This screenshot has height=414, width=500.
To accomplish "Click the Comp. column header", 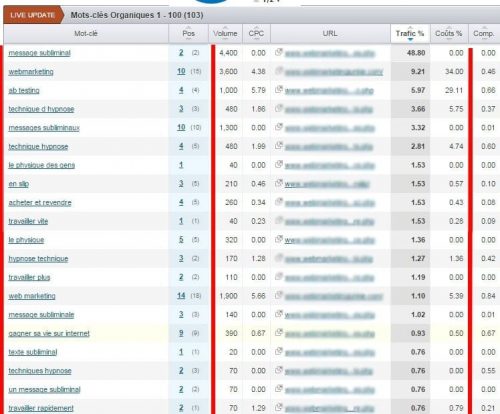I will (484, 34).
